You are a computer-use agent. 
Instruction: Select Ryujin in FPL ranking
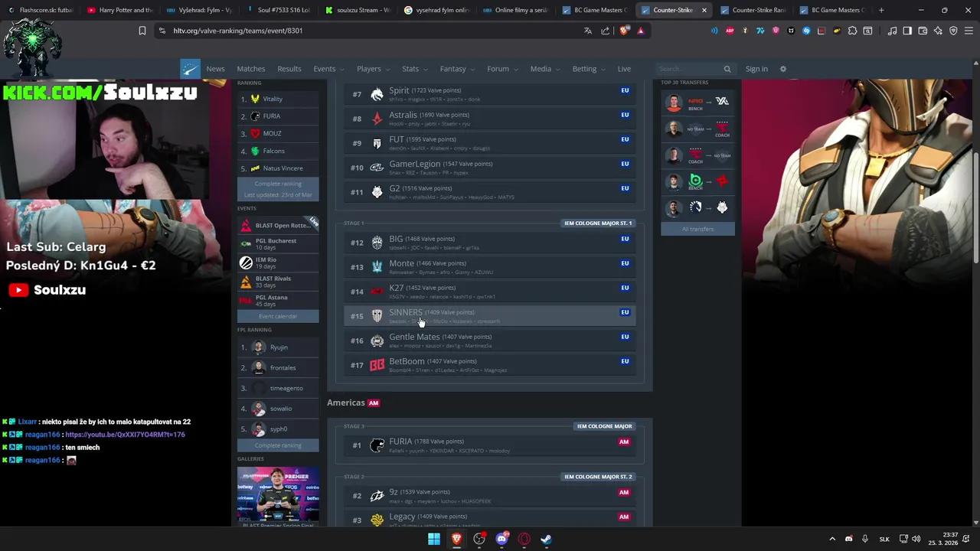[278, 347]
